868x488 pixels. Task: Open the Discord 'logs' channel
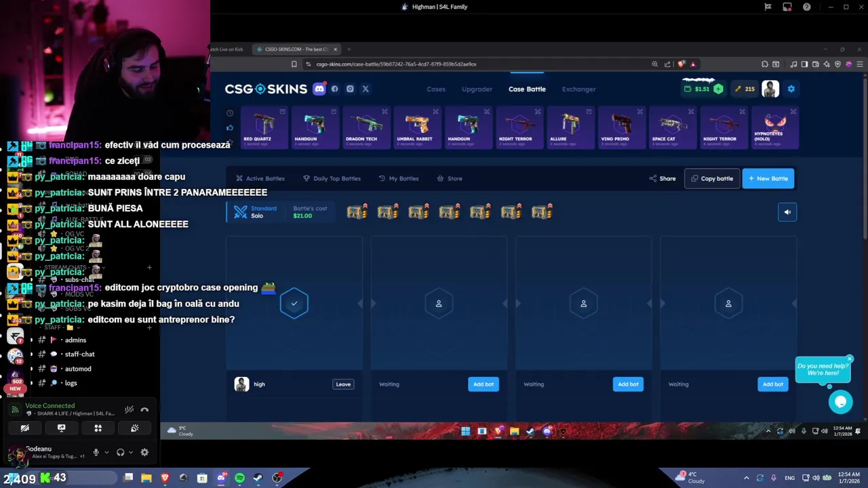pos(71,383)
